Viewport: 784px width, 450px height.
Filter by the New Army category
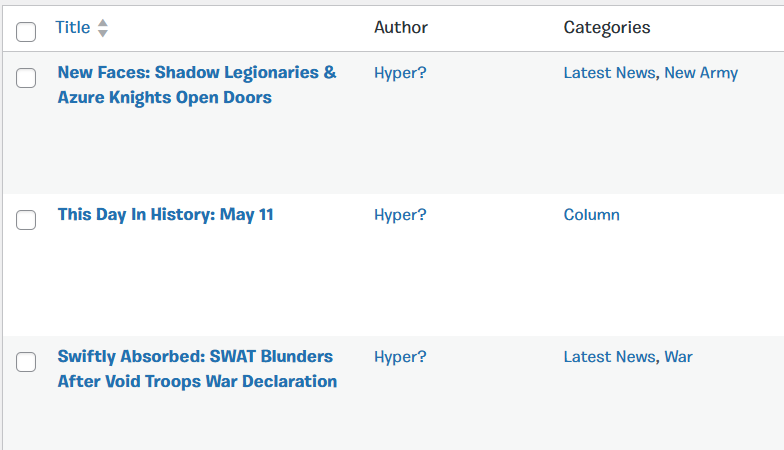[701, 73]
